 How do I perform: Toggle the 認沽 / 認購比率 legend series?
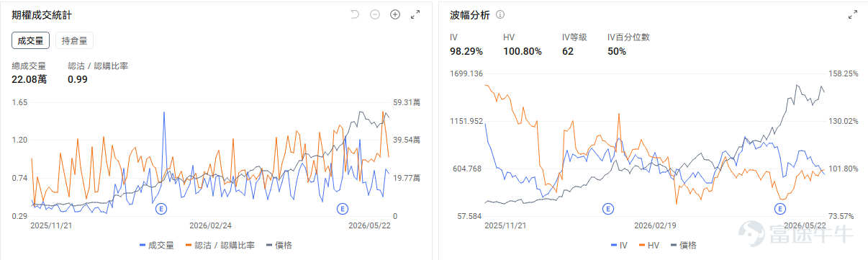click(220, 245)
